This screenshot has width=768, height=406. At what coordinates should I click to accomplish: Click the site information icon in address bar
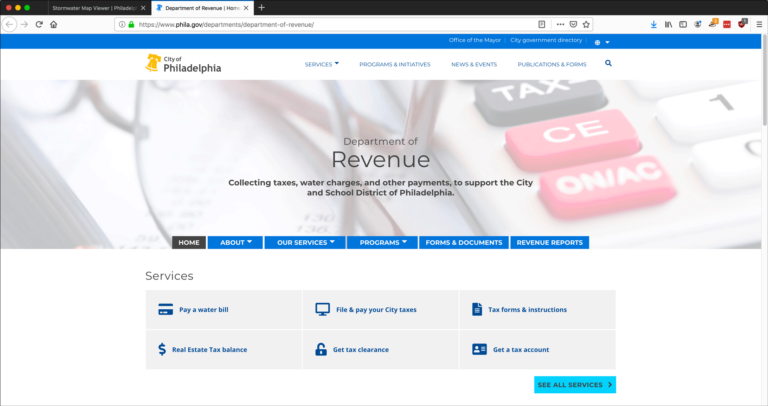click(122, 24)
